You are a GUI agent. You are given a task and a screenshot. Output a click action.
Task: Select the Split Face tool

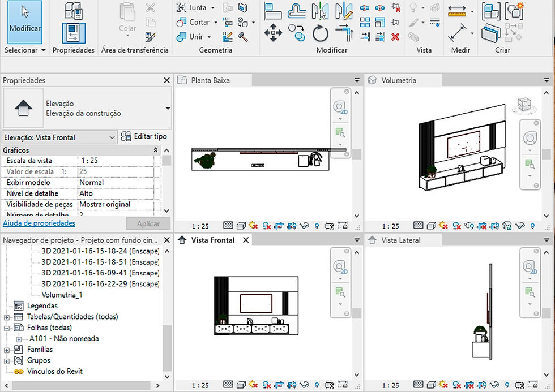pyautogui.click(x=243, y=7)
